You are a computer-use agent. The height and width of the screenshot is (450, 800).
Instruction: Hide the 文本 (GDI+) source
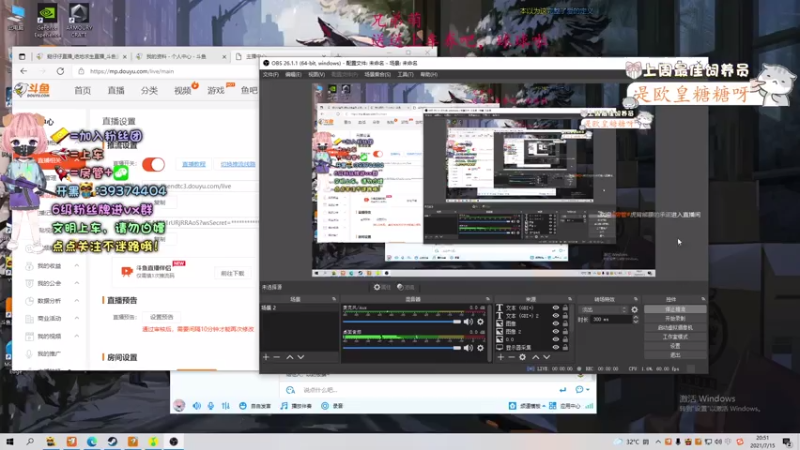coord(556,308)
